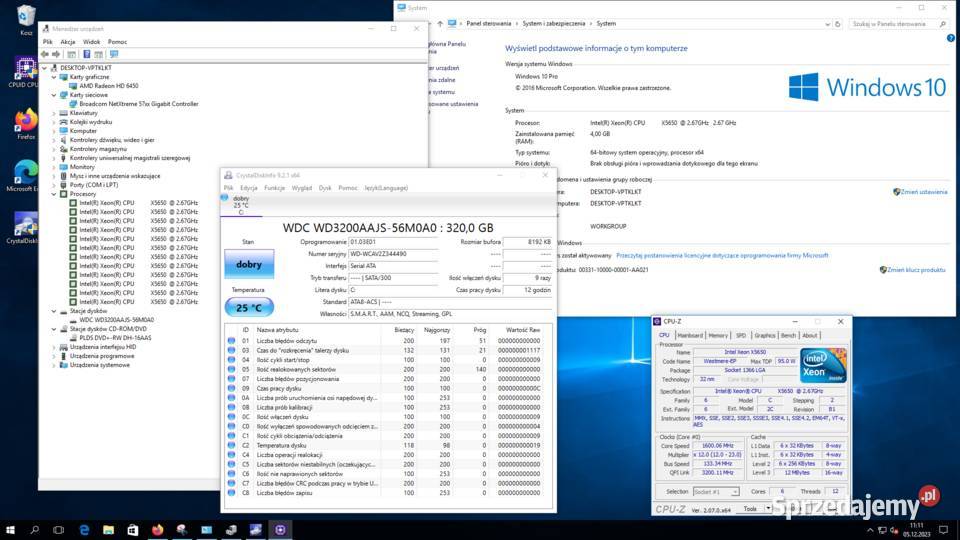
Task: Click the Panel sterowania breadcrumb
Action: [x=489, y=24]
